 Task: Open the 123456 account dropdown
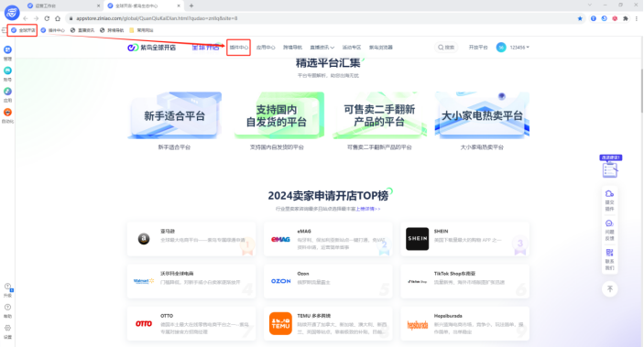tap(519, 48)
